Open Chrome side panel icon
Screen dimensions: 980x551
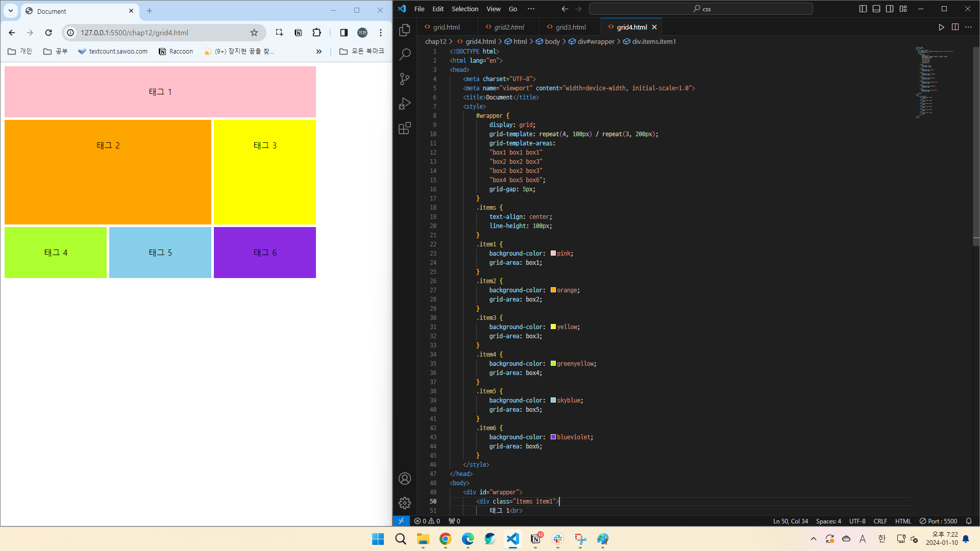pos(344,33)
